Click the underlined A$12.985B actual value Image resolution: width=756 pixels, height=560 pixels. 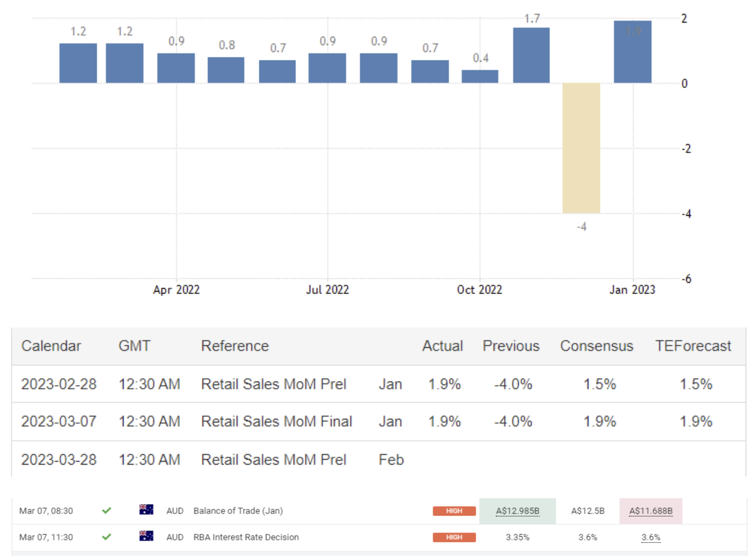[x=517, y=511]
